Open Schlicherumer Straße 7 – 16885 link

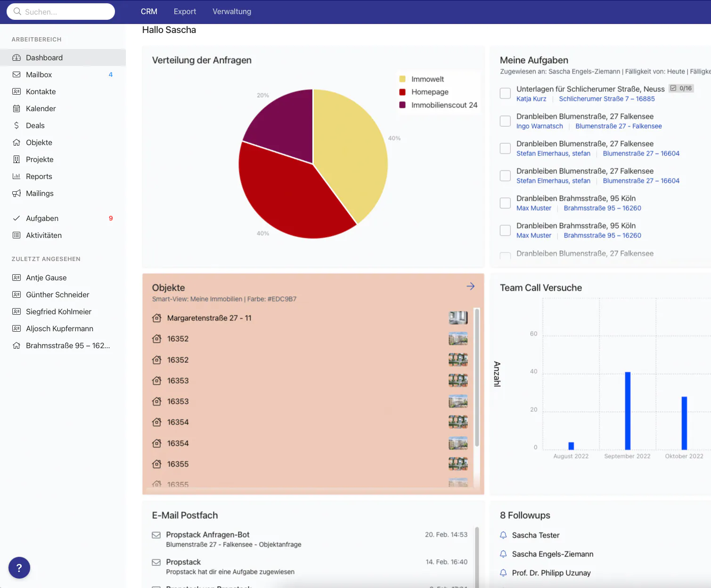pyautogui.click(x=606, y=99)
